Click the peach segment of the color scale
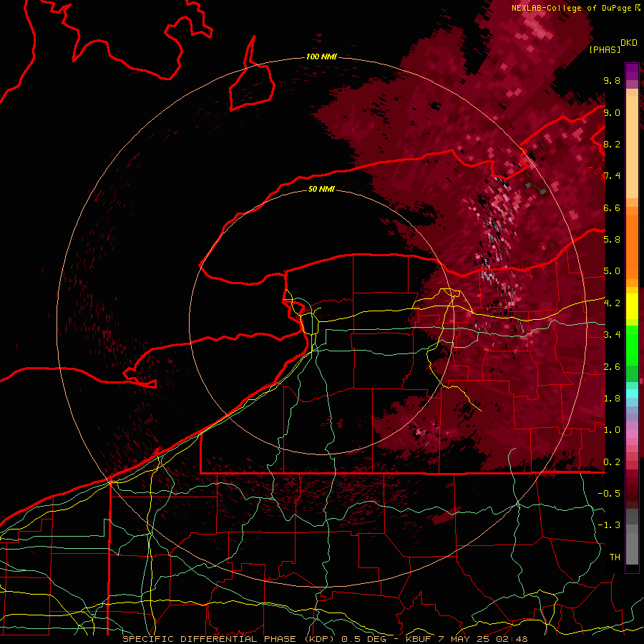The width and height of the screenshot is (644, 644). [x=632, y=148]
